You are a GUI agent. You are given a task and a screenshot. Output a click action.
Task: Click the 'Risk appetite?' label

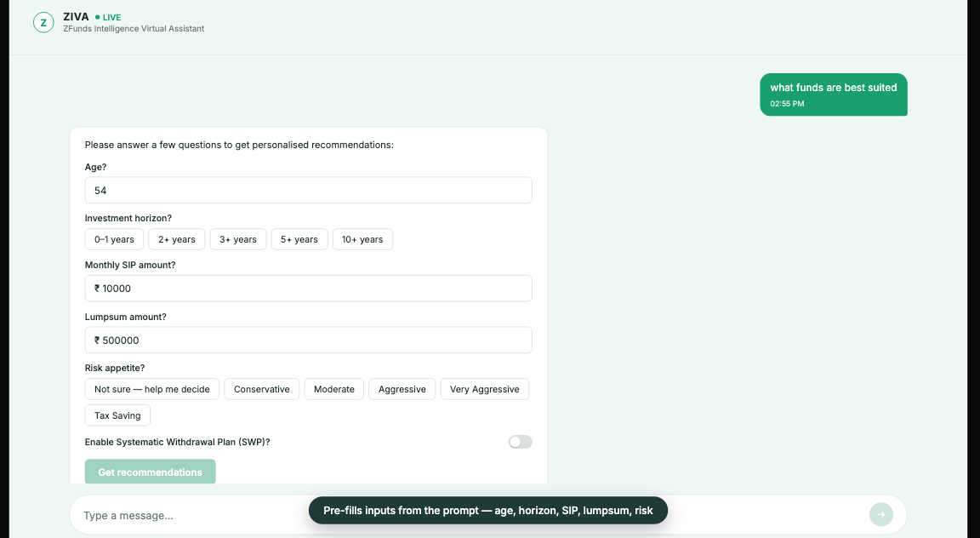pyautogui.click(x=115, y=368)
